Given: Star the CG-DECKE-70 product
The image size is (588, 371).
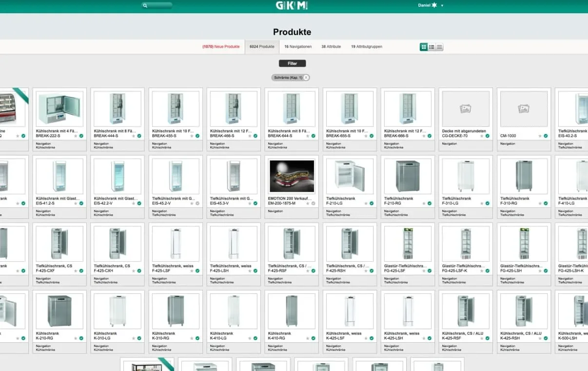Looking at the screenshot, I should point(482,136).
